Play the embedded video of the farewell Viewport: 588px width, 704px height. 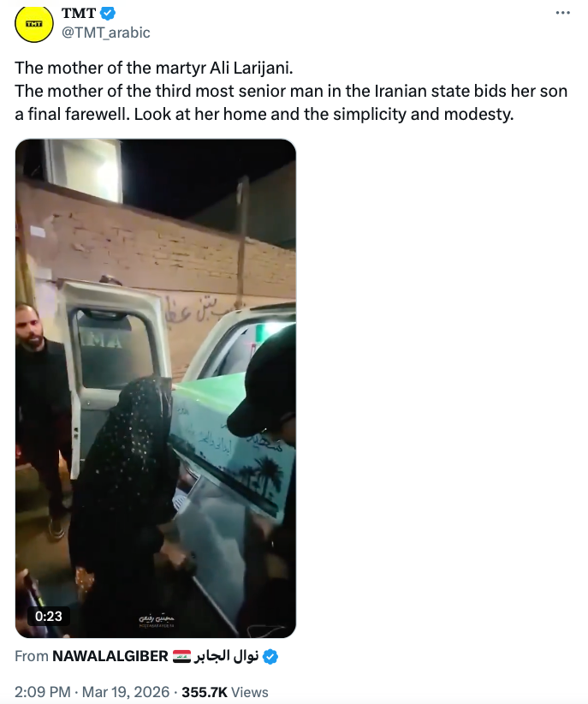click(x=156, y=388)
